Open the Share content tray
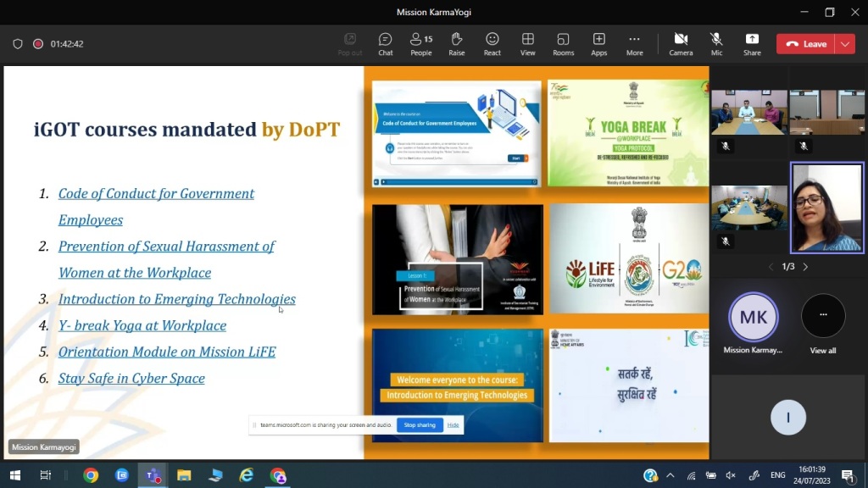868x488 pixels. click(x=752, y=44)
